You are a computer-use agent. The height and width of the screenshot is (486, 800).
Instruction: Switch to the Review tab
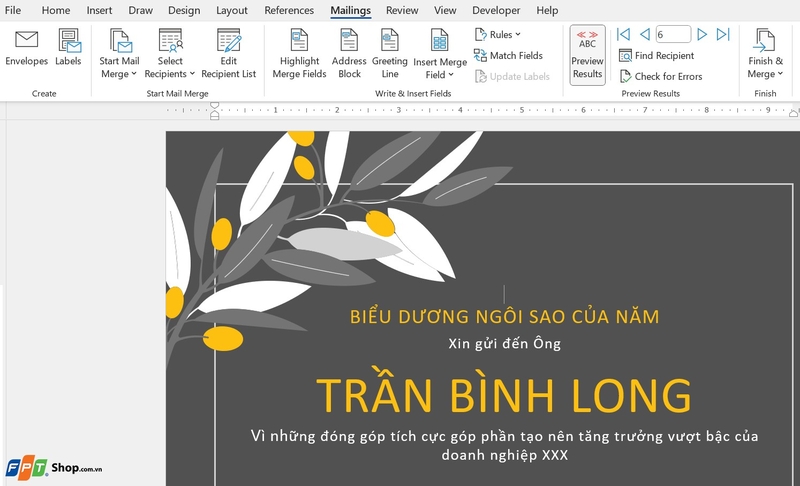402,10
